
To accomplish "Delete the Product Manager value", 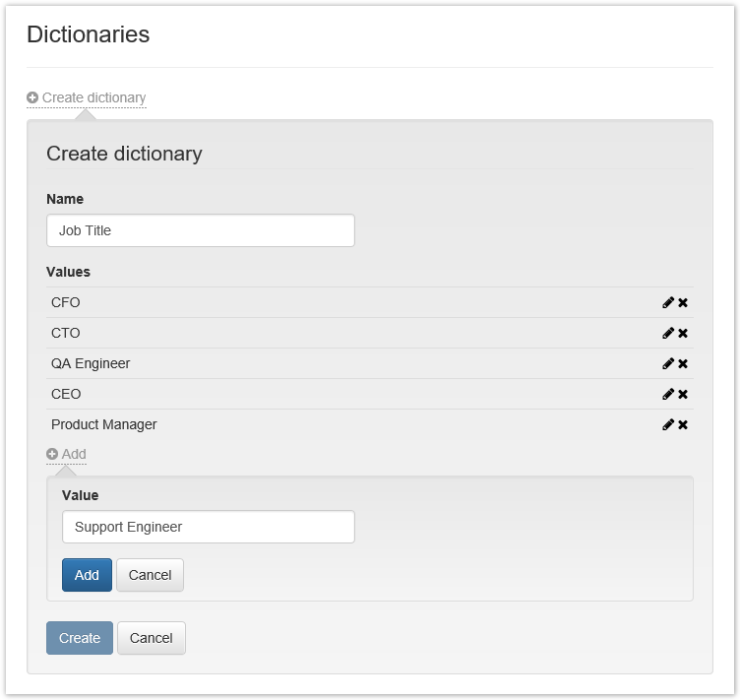I will coord(683,425).
